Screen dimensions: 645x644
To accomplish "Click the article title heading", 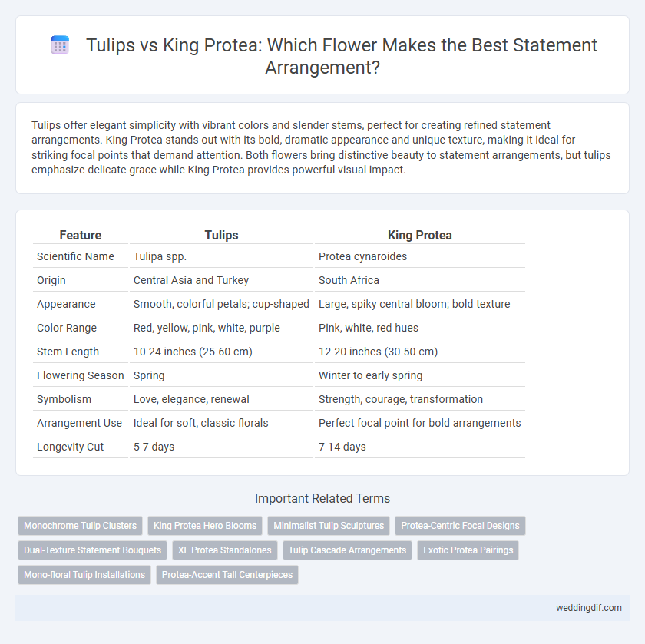I will click(342, 56).
